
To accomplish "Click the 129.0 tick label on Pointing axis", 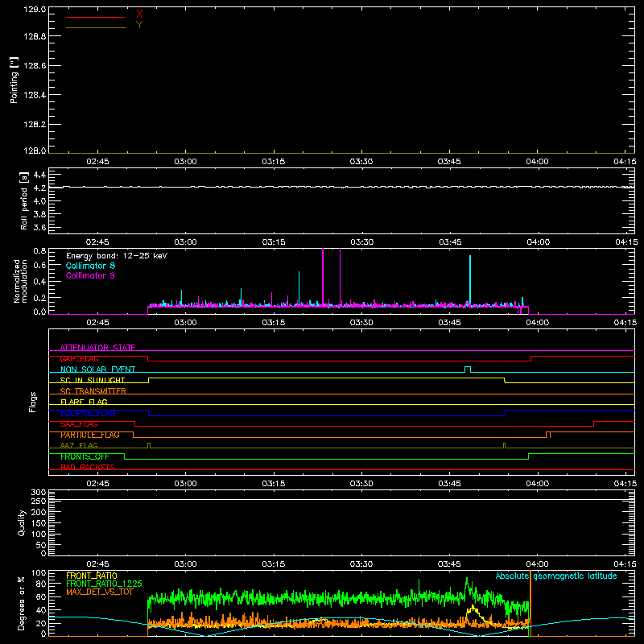I will click(35, 9).
